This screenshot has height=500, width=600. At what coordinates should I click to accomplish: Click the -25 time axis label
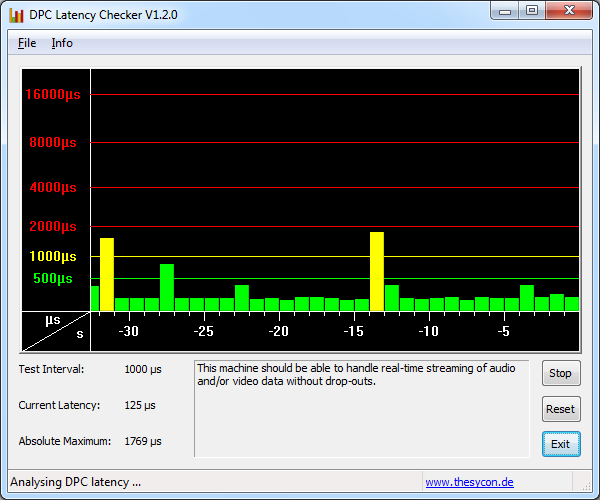[x=204, y=331]
